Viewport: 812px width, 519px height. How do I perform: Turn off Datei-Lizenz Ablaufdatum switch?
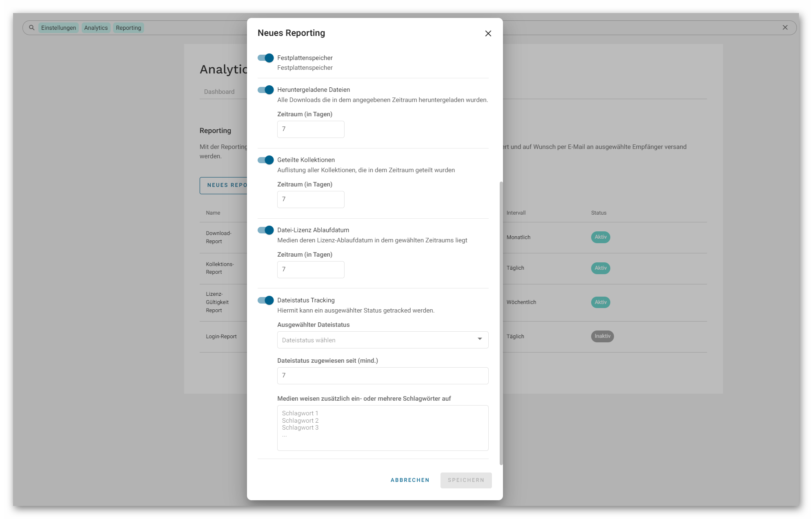(265, 230)
